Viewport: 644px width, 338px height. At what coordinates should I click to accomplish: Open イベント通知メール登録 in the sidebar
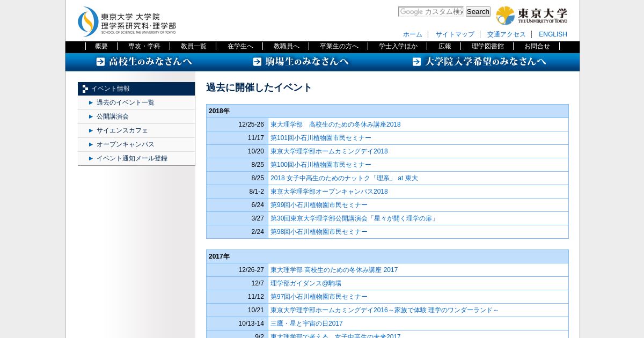[132, 158]
